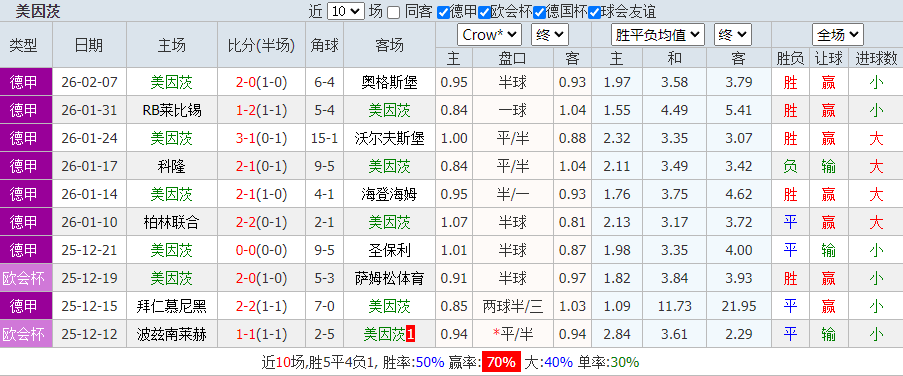Click the 比分(半场) column header
Viewport: 903px width, 376px height.
(x=261, y=45)
